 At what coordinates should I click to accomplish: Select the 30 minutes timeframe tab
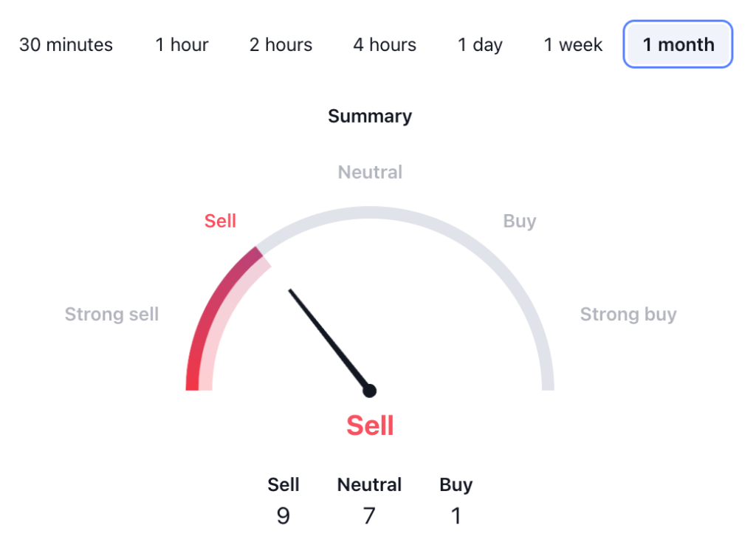point(66,44)
